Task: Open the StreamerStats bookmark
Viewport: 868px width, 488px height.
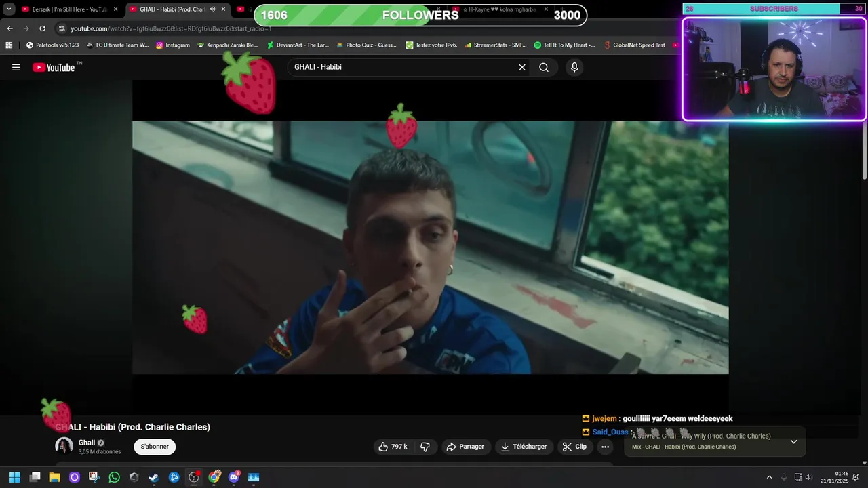Action: pyautogui.click(x=496, y=45)
